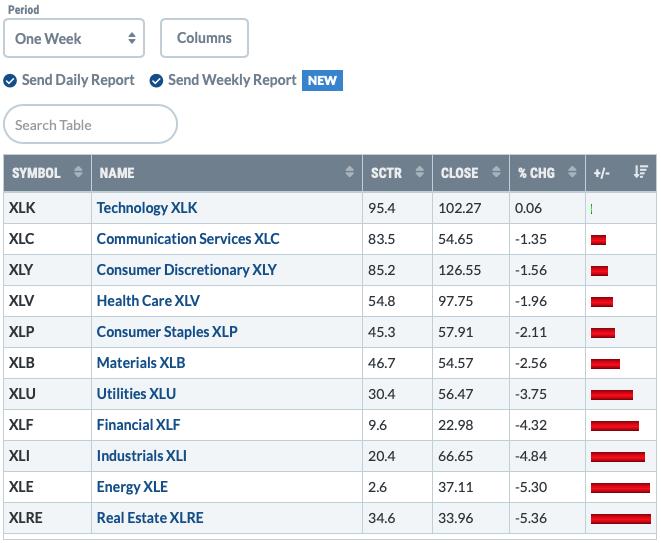The image size is (661, 543).
Task: Click the red bar in the Energy XLE row
Action: pyautogui.click(x=621, y=488)
